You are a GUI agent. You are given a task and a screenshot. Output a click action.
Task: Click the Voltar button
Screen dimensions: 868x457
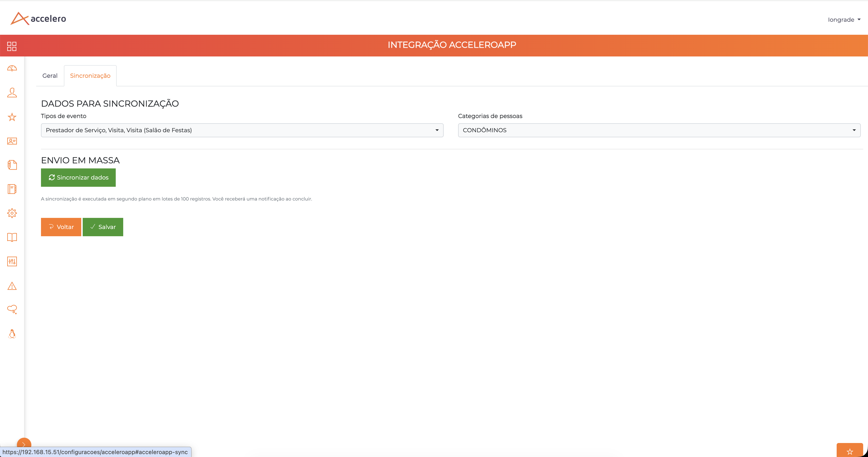tap(61, 227)
